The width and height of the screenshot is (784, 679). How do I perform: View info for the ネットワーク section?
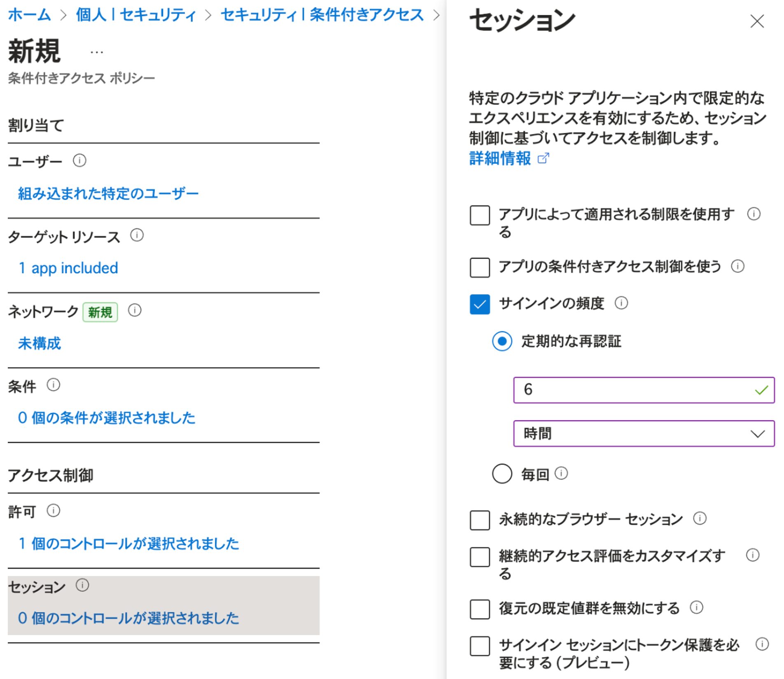pos(135,311)
